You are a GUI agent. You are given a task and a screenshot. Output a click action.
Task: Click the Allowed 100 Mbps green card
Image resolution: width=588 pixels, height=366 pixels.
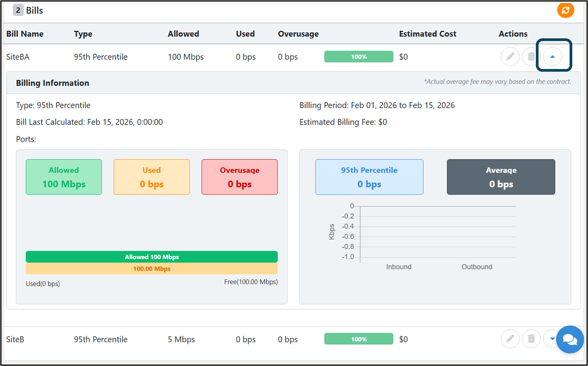coord(64,177)
